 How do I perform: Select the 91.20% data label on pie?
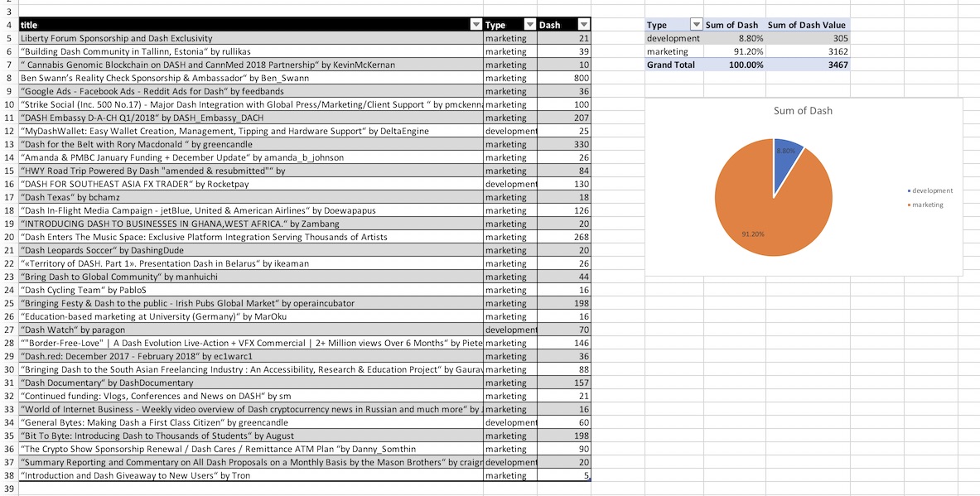coord(753,234)
